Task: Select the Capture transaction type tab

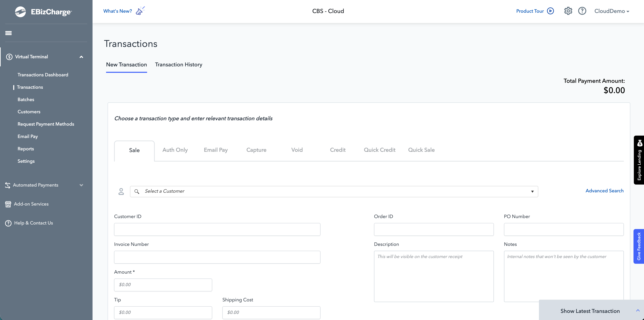Action: click(256, 150)
